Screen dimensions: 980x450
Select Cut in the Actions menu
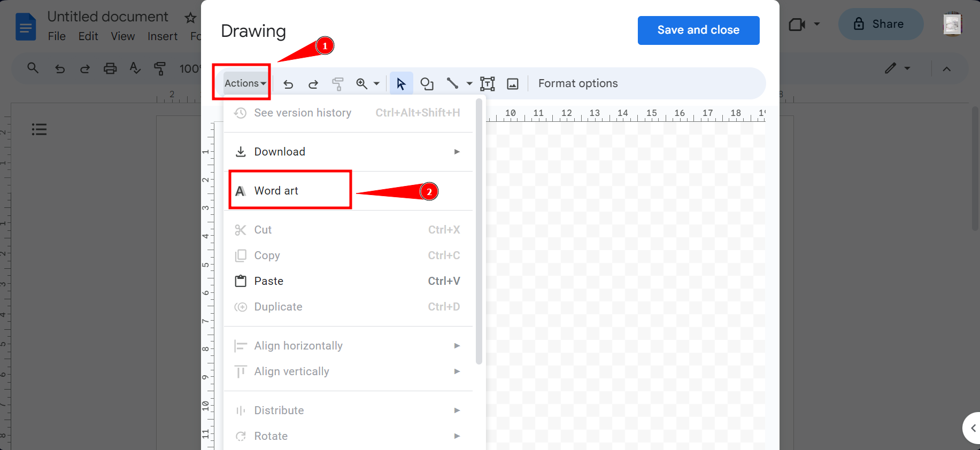coord(348,230)
